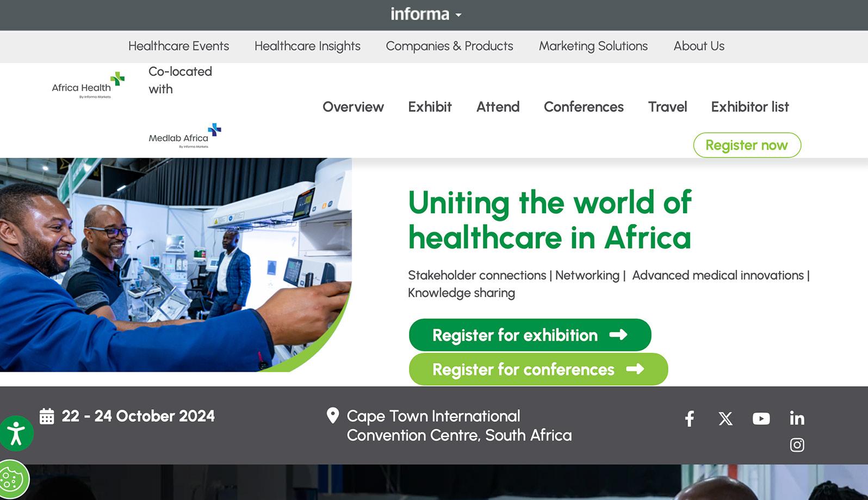The height and width of the screenshot is (500, 868).
Task: Click the Africa Health logo
Action: [x=88, y=85]
